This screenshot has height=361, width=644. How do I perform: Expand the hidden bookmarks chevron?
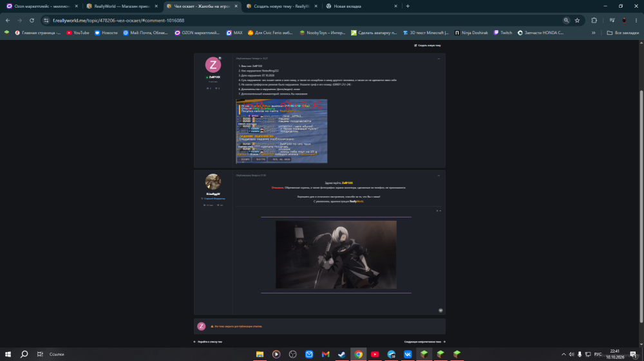(x=594, y=32)
